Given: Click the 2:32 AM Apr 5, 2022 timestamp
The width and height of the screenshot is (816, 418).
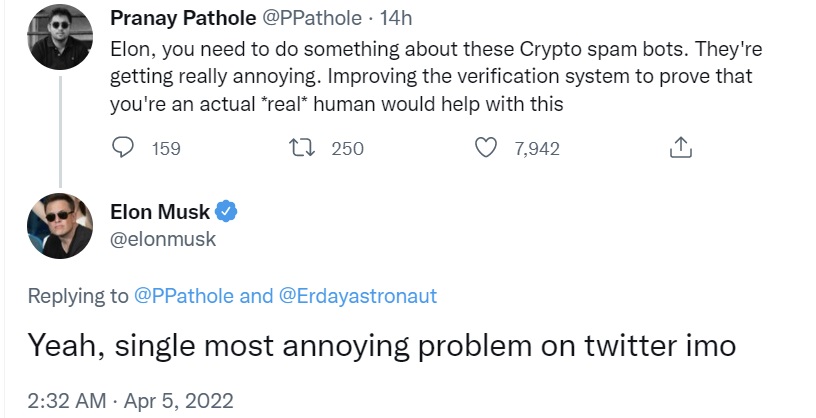Looking at the screenshot, I should [x=131, y=400].
